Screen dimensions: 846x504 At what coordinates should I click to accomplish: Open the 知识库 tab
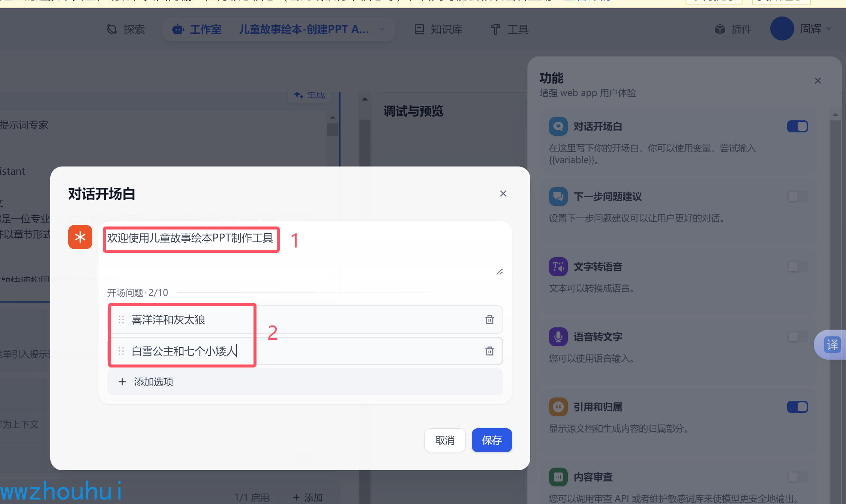[x=438, y=29]
